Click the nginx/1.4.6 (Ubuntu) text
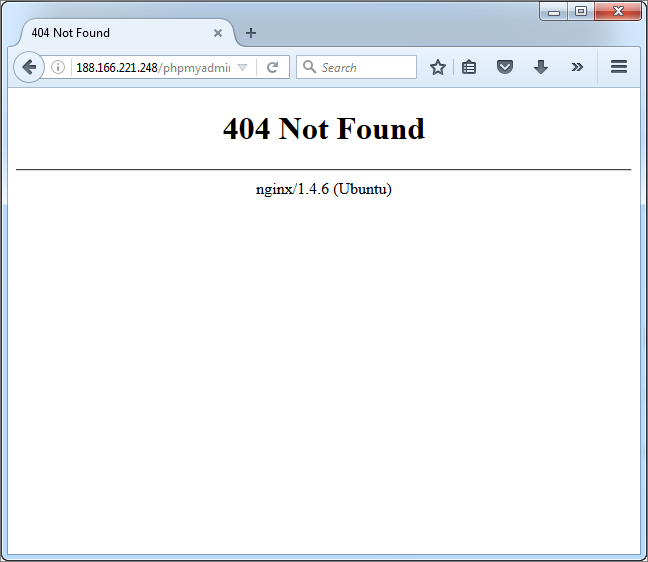 tap(323, 189)
